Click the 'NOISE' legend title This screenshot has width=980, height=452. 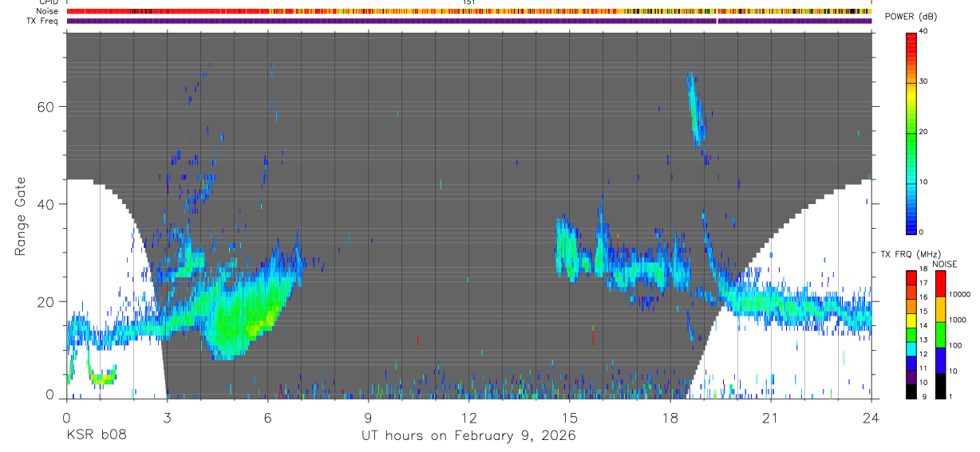[944, 264]
